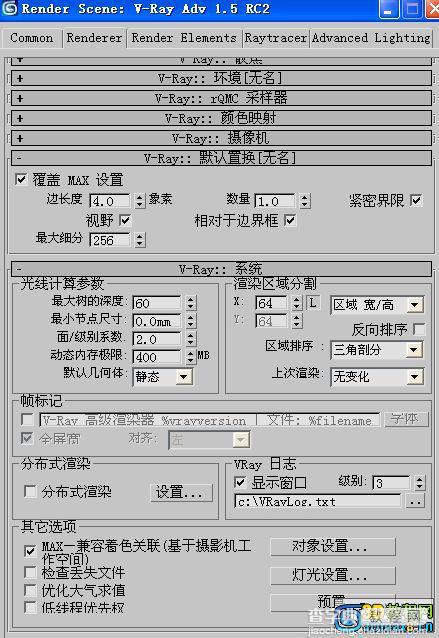Adjust the 面/级别系数 spinner

coord(190,339)
